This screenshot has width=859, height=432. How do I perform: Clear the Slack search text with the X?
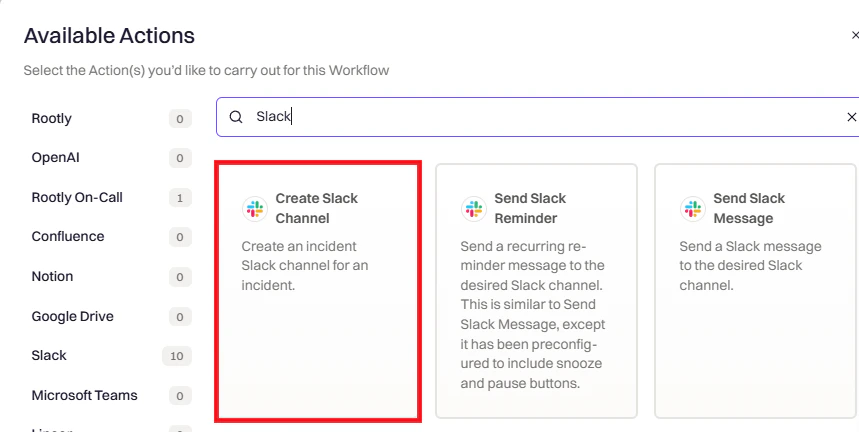pos(851,117)
